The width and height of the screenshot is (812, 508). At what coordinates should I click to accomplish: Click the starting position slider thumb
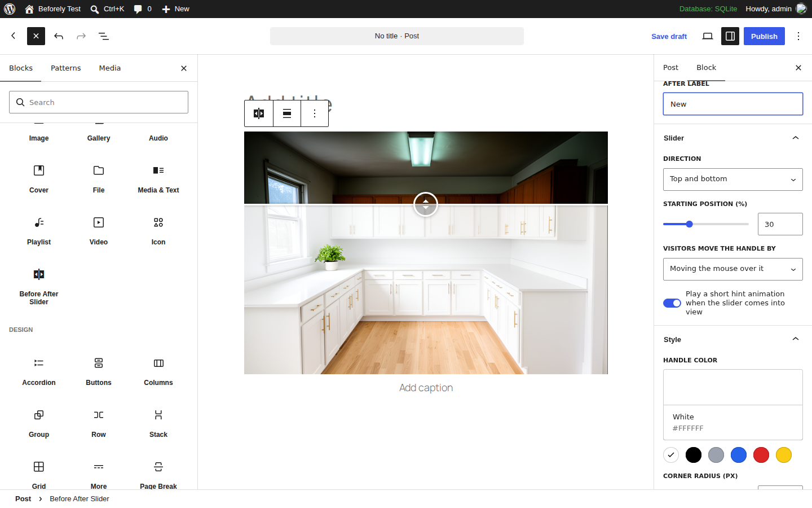pyautogui.click(x=689, y=224)
